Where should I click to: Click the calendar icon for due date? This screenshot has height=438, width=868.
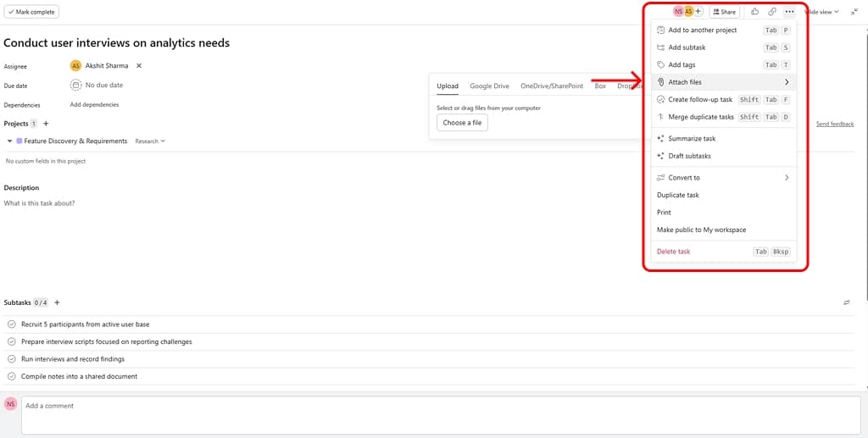click(75, 86)
